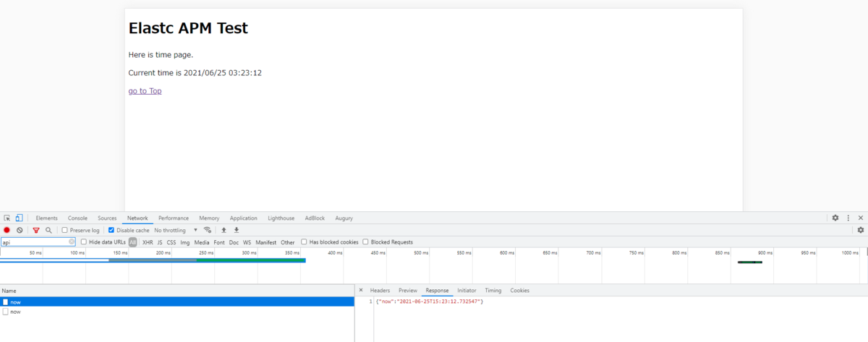The image size is (868, 342).
Task: Clear the network log
Action: click(20, 230)
